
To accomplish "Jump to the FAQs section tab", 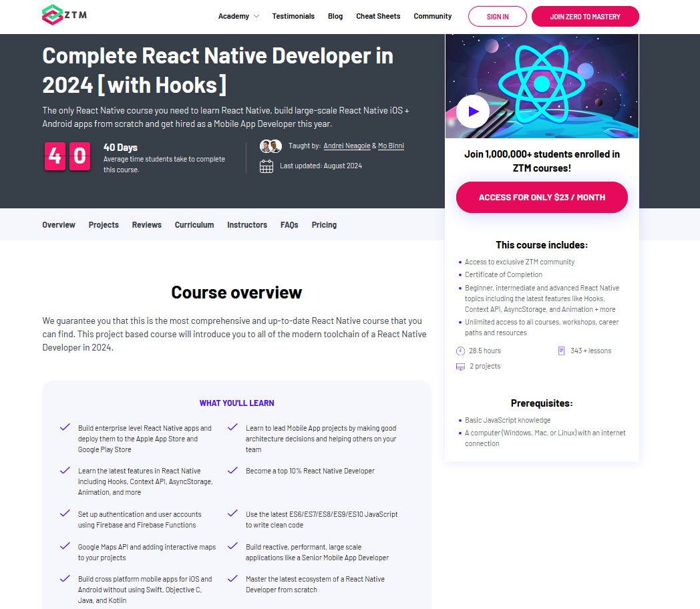I will coord(289,225).
